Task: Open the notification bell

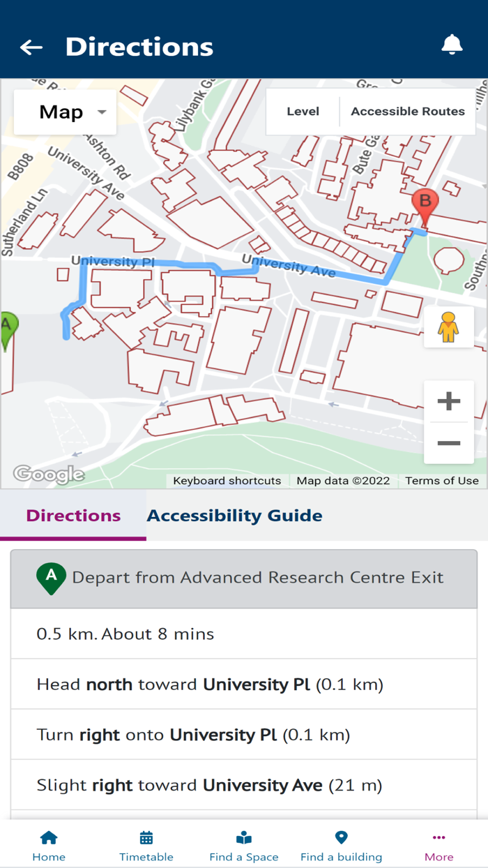Action: click(x=451, y=45)
